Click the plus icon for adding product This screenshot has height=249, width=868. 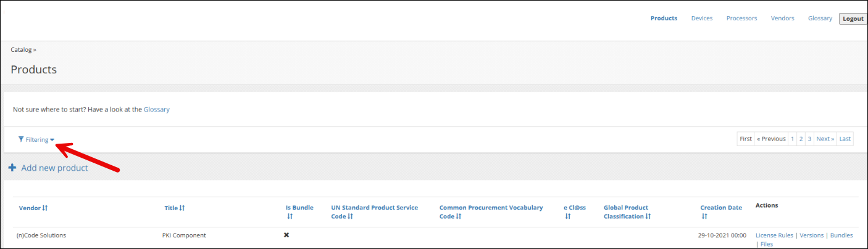12,168
